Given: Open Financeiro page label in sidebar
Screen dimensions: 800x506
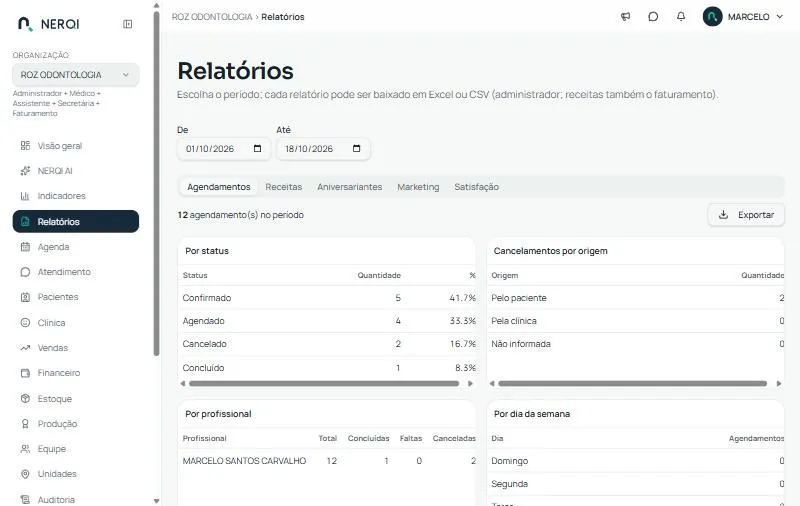Looking at the screenshot, I should coord(59,373).
